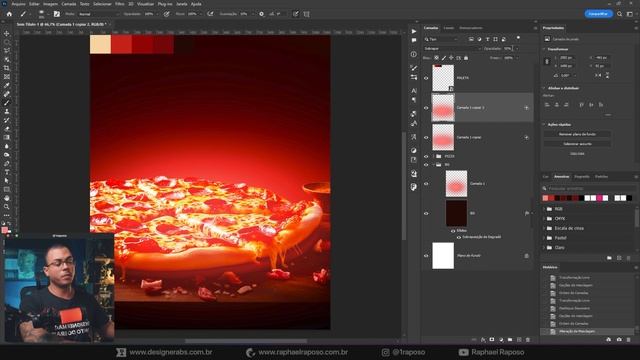Toggle the Efeitos visibility eye
Image resolution: width=640 pixels, height=360 pixels.
coord(453,231)
